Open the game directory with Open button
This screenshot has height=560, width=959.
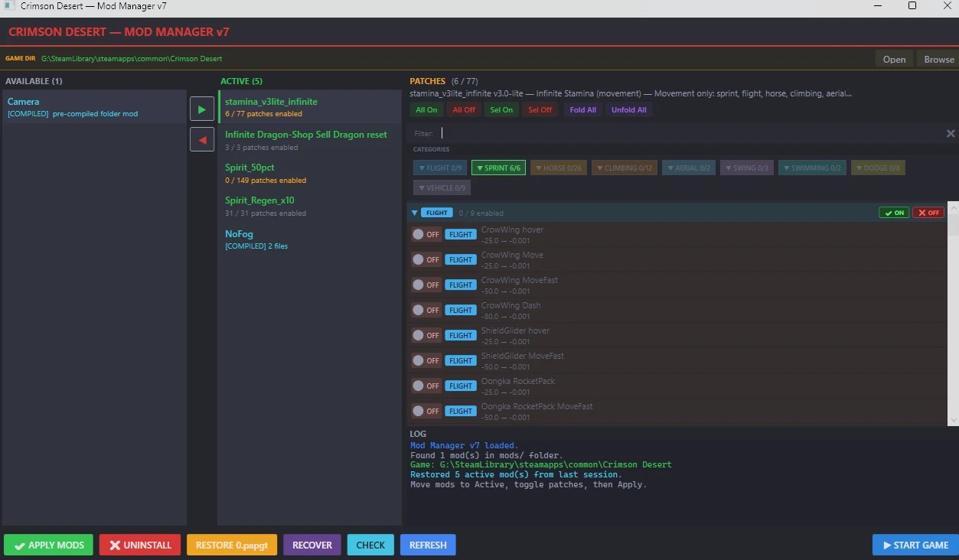(894, 59)
